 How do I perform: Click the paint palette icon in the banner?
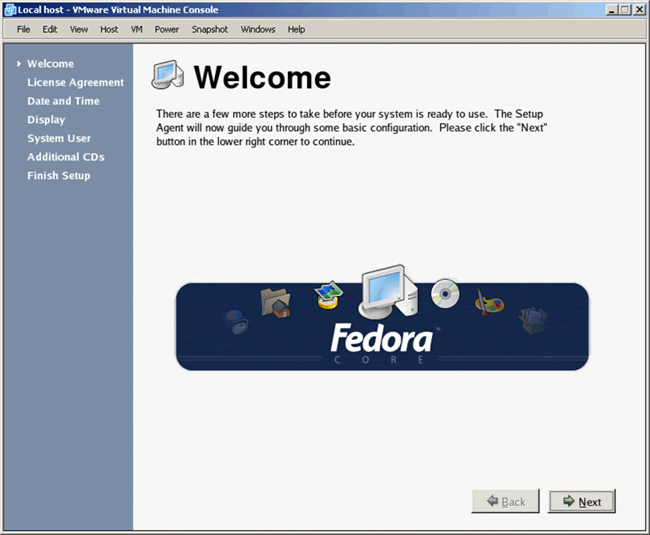pyautogui.click(x=488, y=301)
